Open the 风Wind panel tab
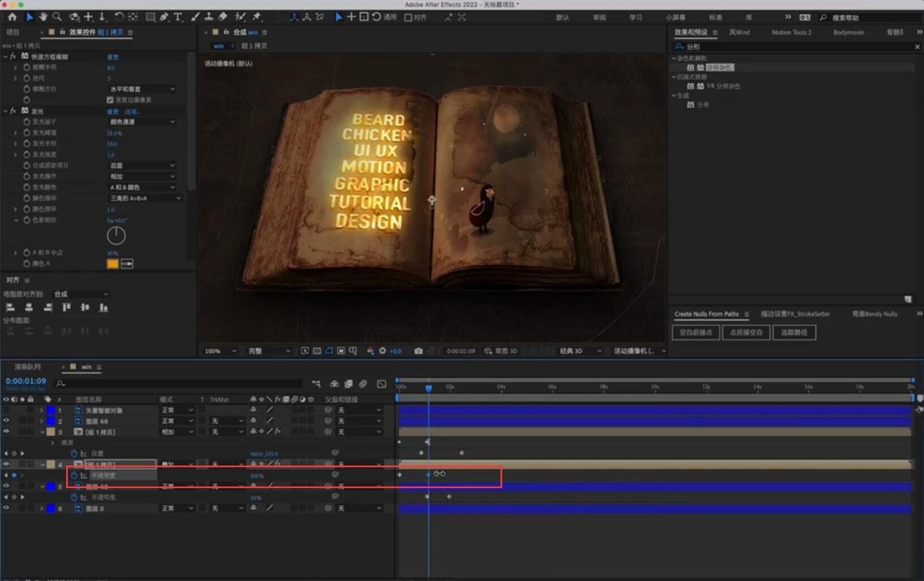Viewport: 924px width, 581px height. pos(739,32)
